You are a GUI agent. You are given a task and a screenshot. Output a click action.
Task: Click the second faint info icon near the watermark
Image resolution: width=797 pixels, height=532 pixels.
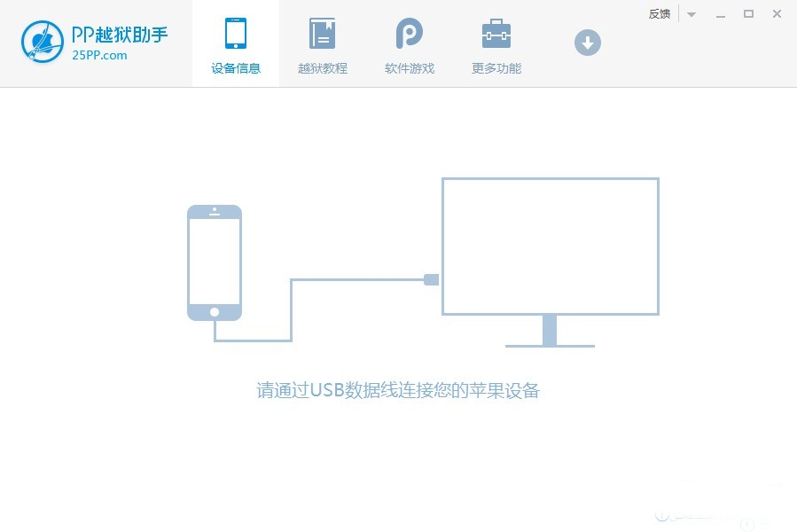point(747,524)
